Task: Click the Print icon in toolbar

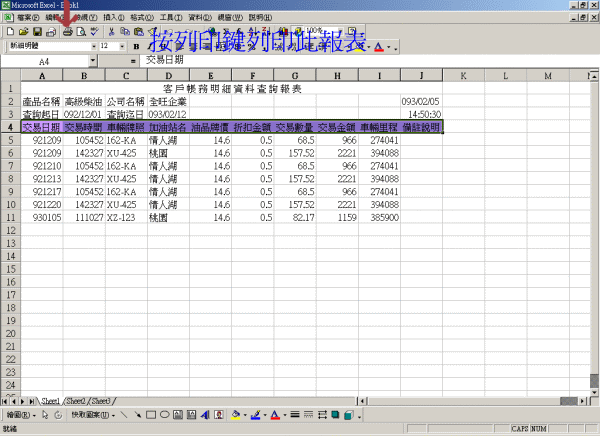Action: [67, 32]
